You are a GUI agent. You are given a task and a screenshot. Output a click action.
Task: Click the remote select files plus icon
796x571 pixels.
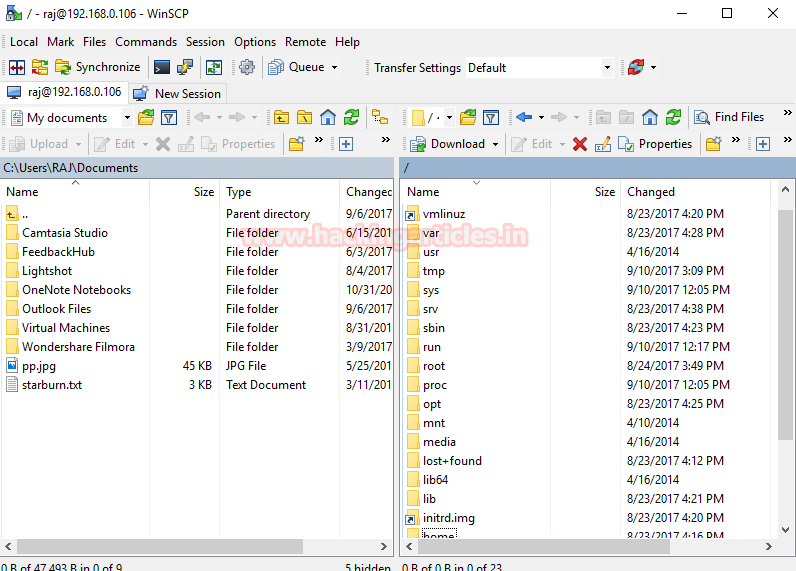(762, 144)
